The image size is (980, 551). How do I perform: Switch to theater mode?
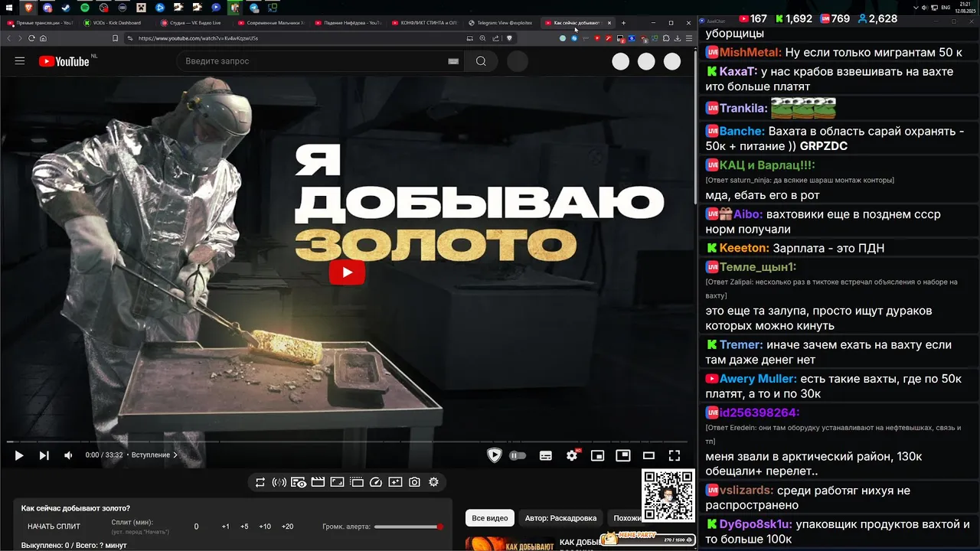point(648,455)
